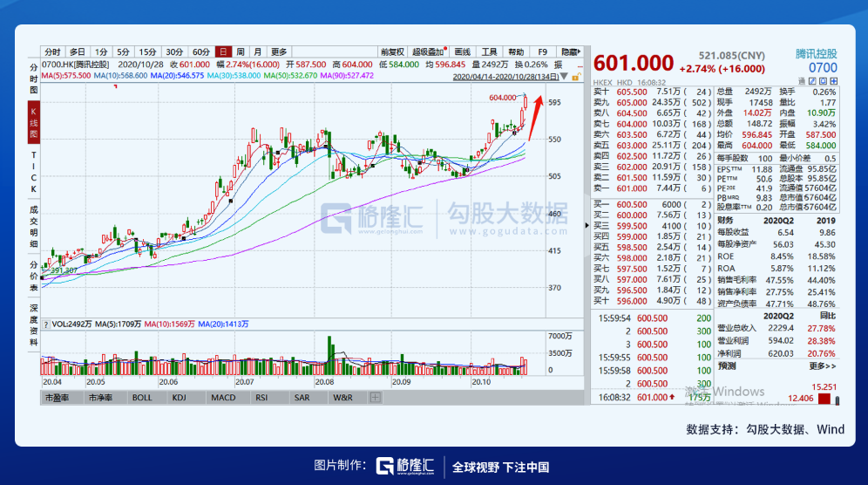Show the 市盈率 indicator
The image size is (868, 485).
tap(57, 398)
